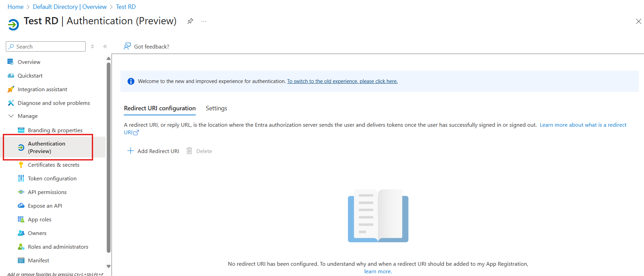644x276 pixels.
Task: Select the Redirect URI configuration tab
Action: pyautogui.click(x=160, y=108)
